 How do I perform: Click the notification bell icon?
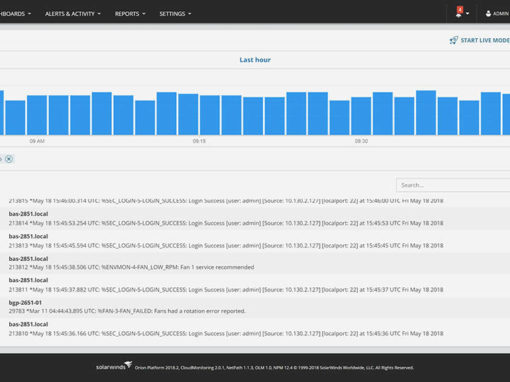459,14
